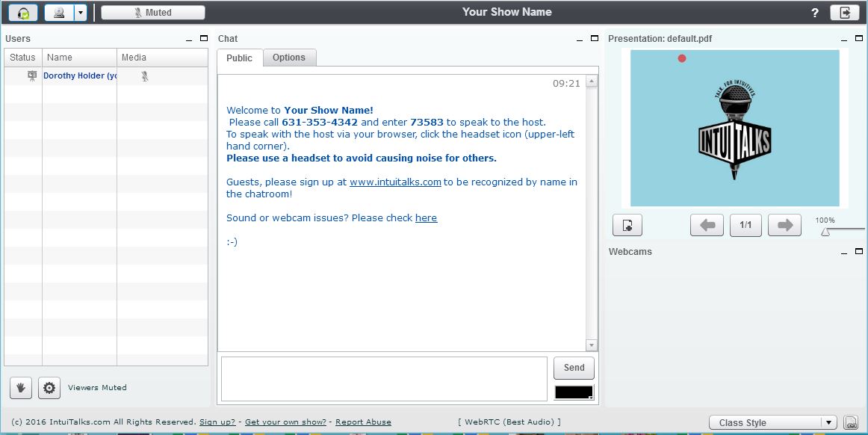Open the 1/1 slide selector
The width and height of the screenshot is (868, 435).
point(745,225)
